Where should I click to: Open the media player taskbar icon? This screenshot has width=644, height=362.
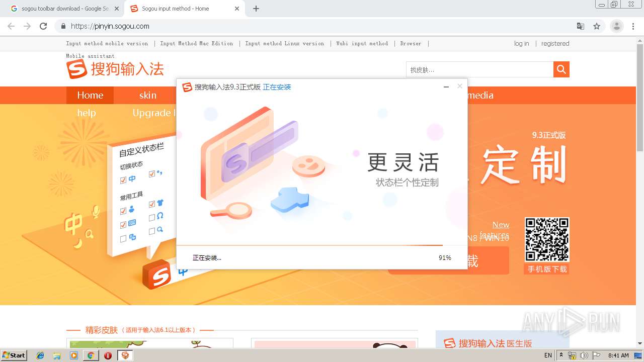click(74, 355)
